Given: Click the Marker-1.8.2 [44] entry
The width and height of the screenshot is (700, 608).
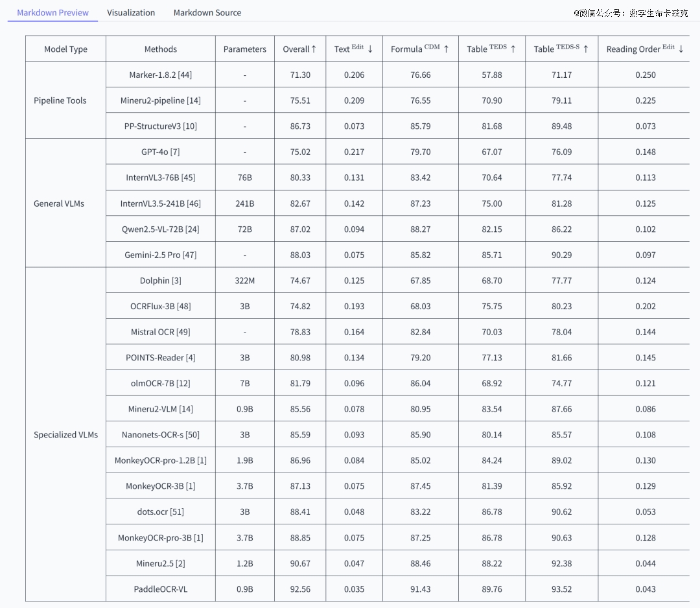Looking at the screenshot, I should click(160, 75).
